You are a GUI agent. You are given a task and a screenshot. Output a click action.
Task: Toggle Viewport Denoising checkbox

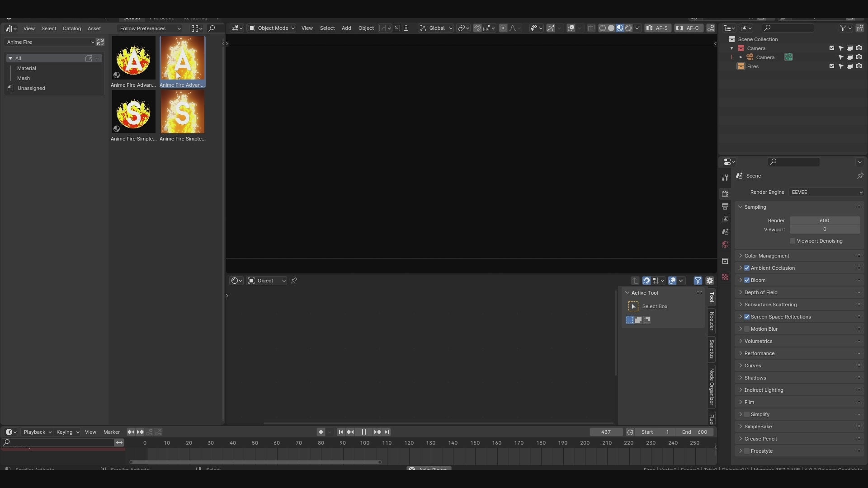coord(793,241)
